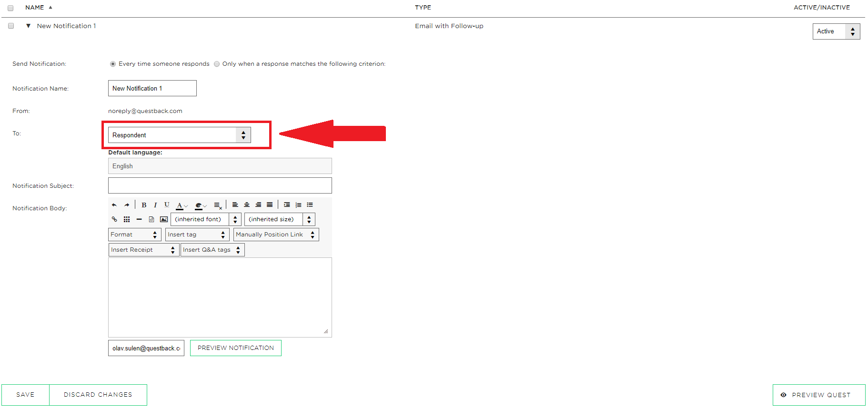Open the To recipient Respondent dropdown
Screen dimensions: 868x410
click(x=179, y=135)
